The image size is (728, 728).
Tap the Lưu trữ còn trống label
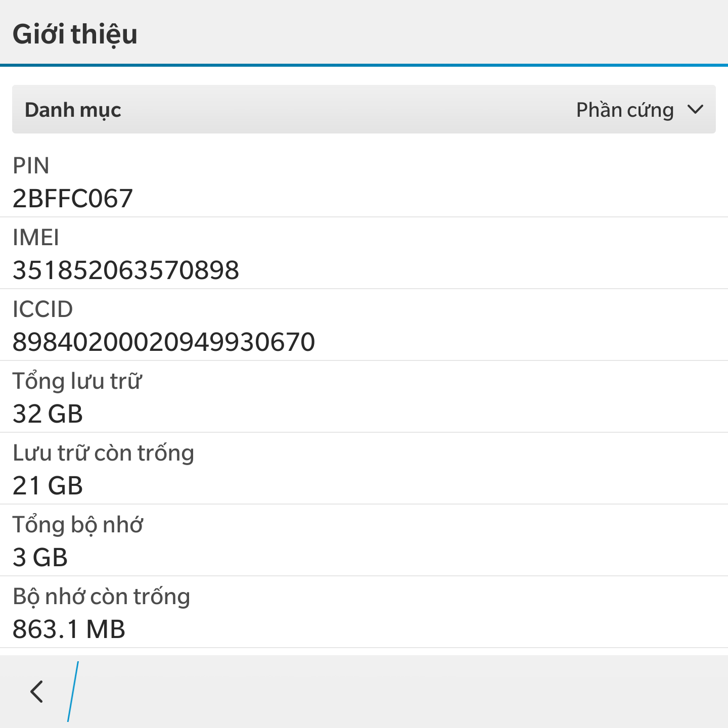(103, 453)
